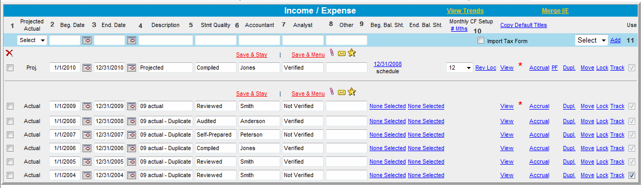Click Analyst field on 1/1/2009 row
The height and width of the screenshot is (188, 644).
(x=303, y=106)
